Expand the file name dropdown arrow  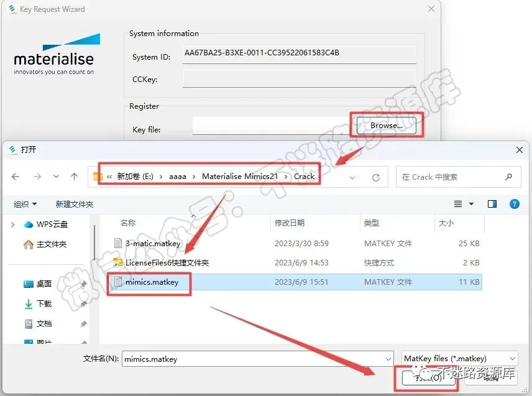coord(388,359)
